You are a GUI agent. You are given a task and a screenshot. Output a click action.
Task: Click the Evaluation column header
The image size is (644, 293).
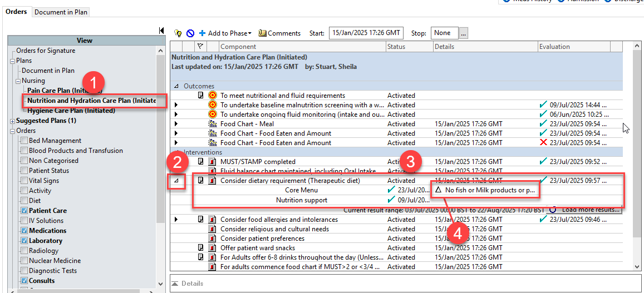574,46
